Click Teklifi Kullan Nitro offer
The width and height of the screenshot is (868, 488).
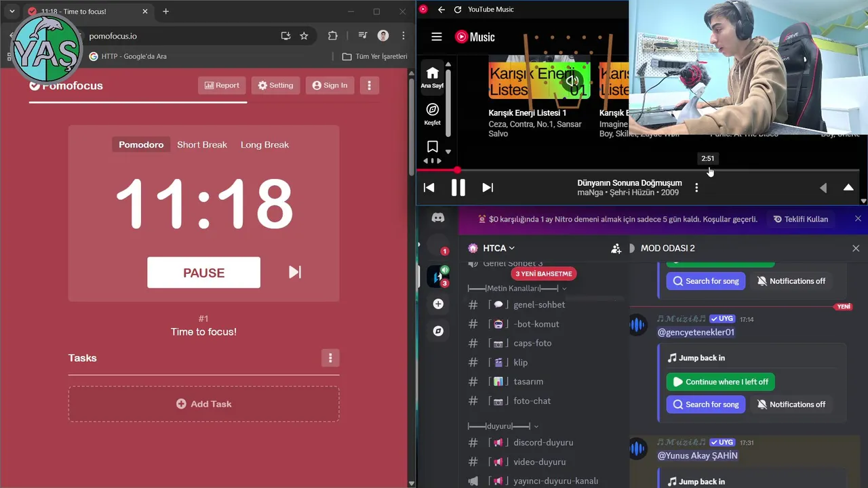(x=801, y=220)
